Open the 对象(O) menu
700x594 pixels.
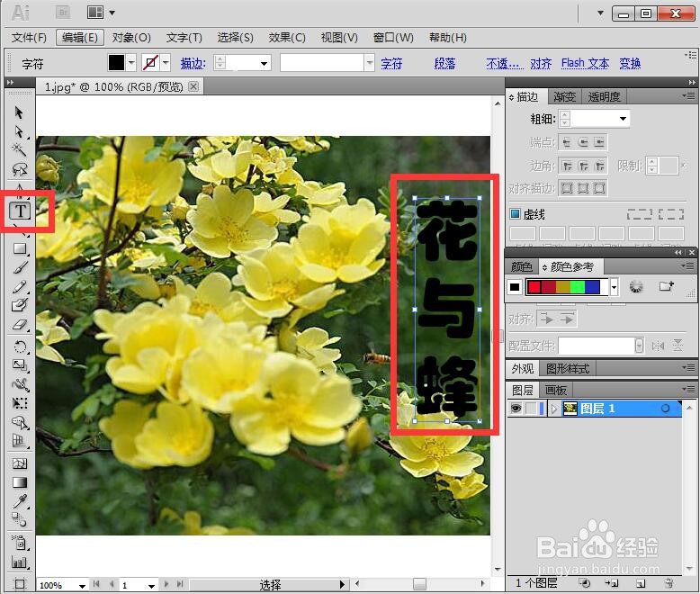point(131,38)
